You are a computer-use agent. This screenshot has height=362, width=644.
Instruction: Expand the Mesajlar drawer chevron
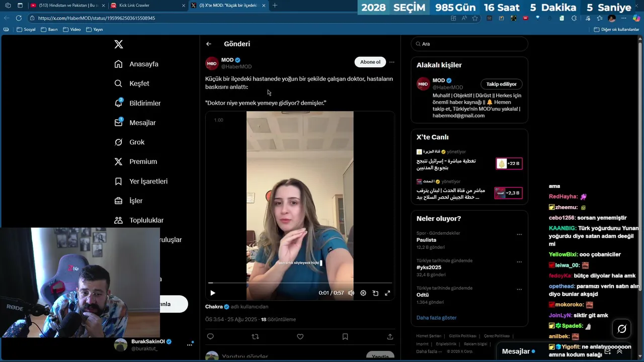click(619, 351)
